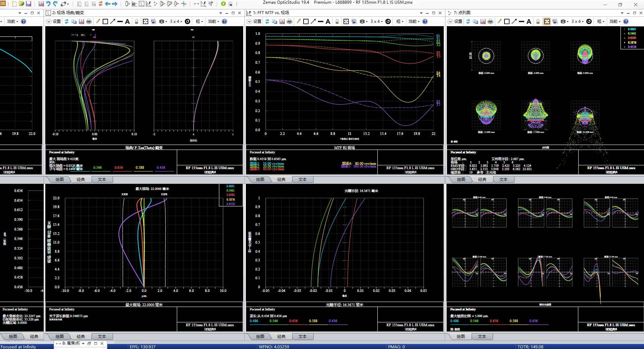Click the WFNO: 4.03259 status bar entry
The image size is (644, 349).
274,347
